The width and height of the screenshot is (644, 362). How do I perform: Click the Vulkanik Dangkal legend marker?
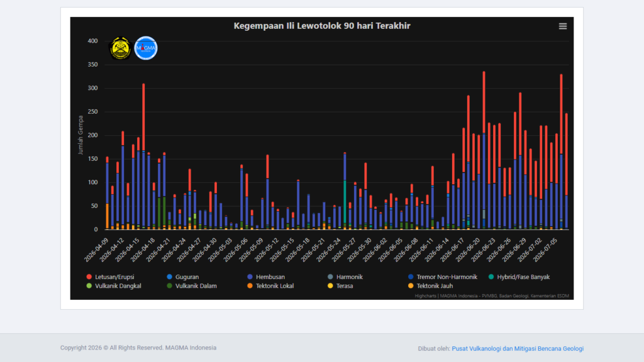click(89, 286)
